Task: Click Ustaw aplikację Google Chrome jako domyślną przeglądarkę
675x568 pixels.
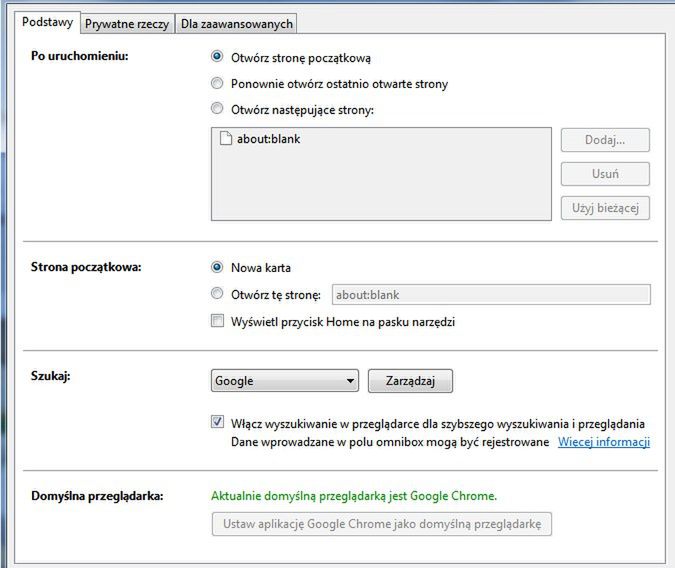Action: (382, 524)
